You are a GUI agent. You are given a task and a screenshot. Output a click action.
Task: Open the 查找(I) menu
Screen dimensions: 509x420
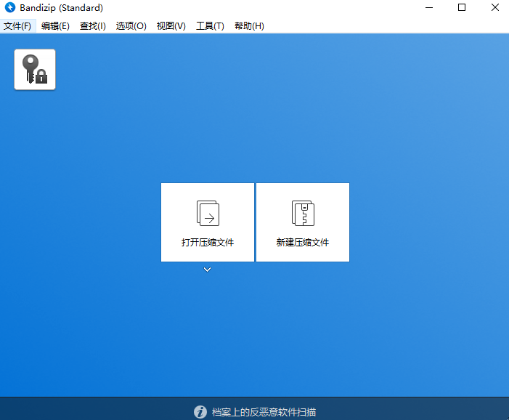93,26
